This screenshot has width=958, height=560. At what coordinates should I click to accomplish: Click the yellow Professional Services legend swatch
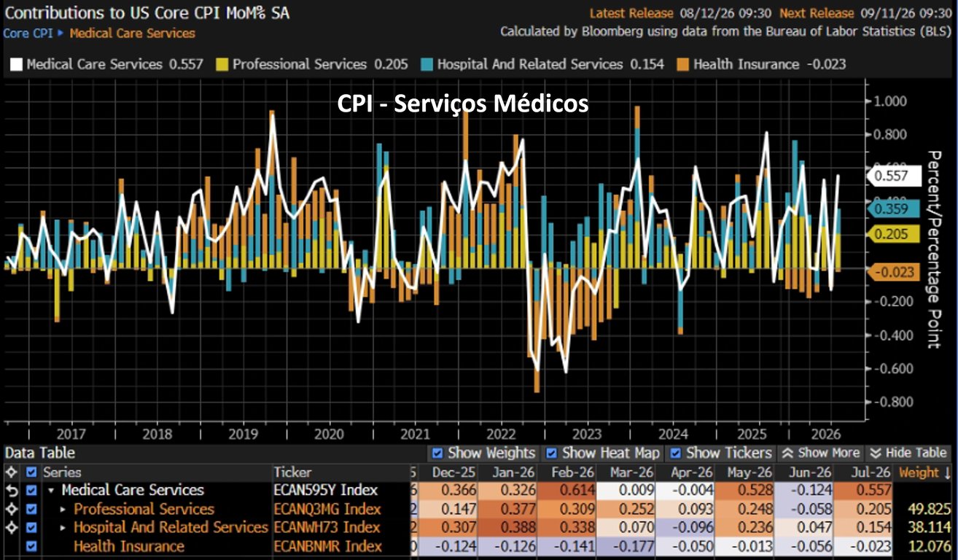(x=222, y=64)
